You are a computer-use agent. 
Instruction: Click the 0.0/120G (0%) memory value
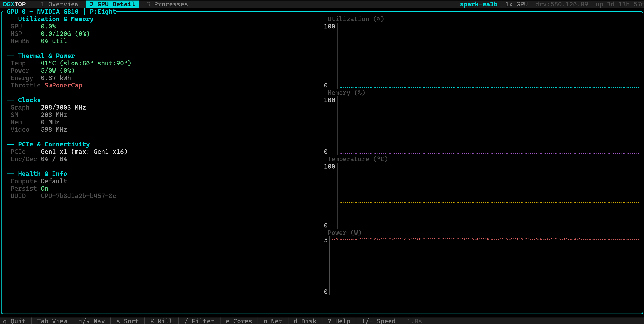tap(65, 34)
